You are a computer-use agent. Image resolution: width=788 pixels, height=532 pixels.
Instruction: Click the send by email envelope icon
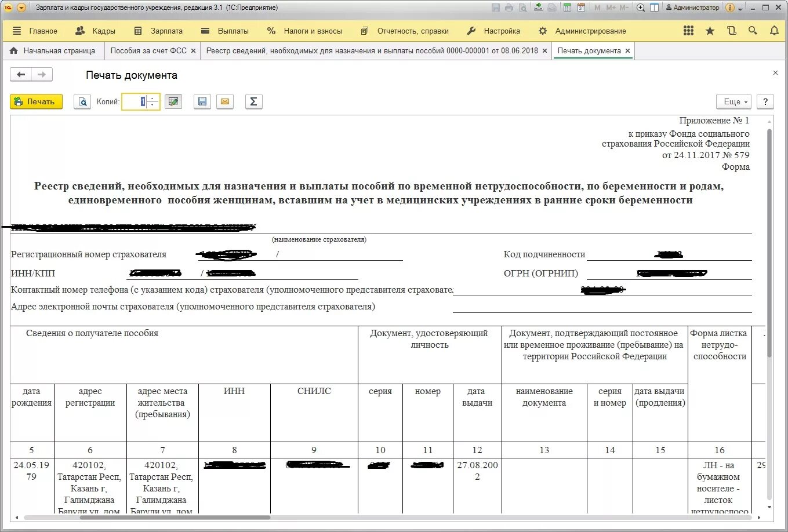coord(225,101)
